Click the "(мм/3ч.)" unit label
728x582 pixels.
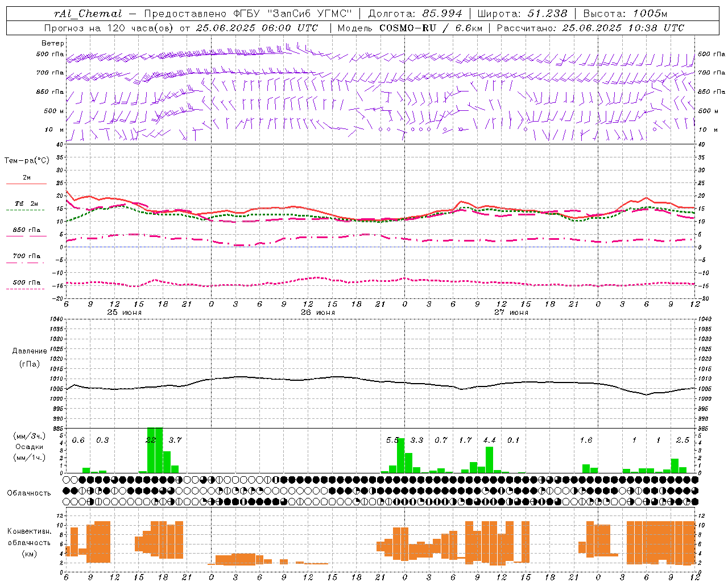click(28, 436)
